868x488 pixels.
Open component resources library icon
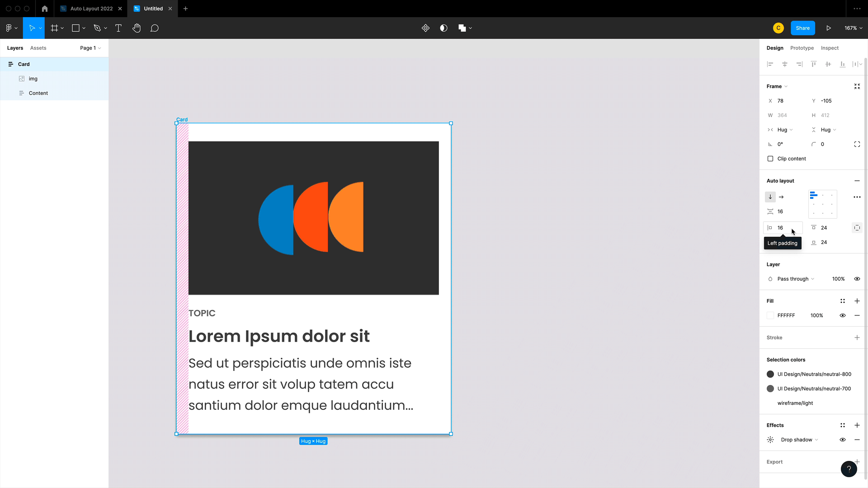point(426,28)
